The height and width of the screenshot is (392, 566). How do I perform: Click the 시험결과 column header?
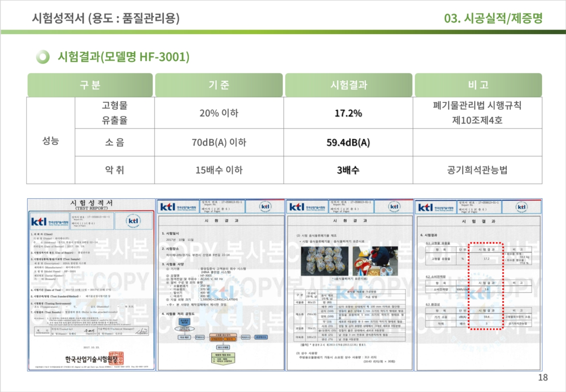(x=348, y=85)
